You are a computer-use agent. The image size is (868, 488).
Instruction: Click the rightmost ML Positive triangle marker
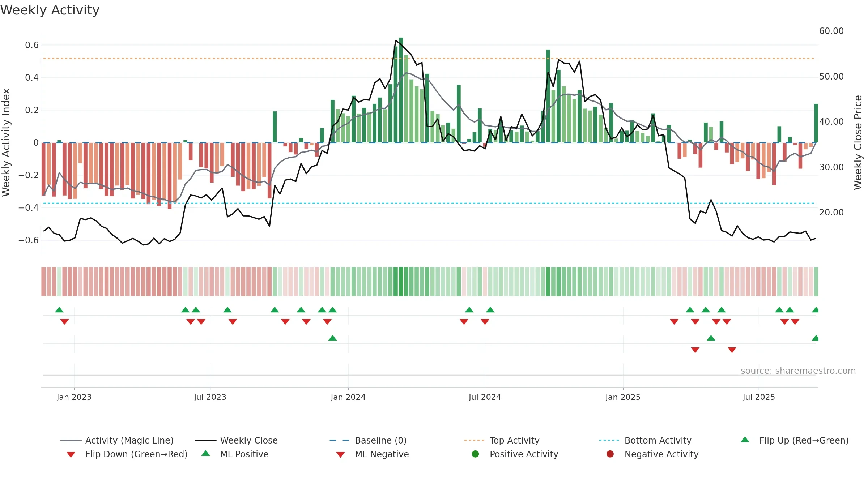(815, 338)
